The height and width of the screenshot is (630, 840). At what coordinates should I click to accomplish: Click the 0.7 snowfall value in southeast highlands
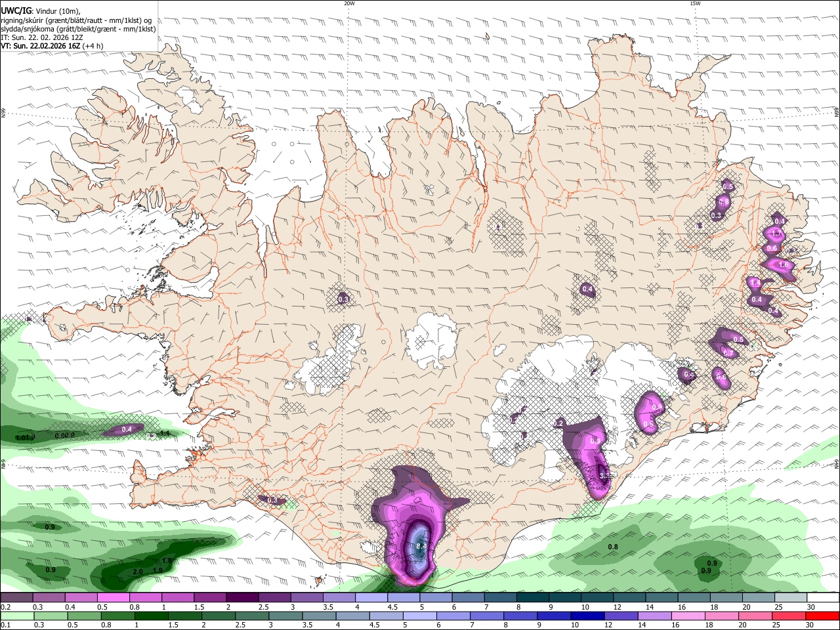pyautogui.click(x=728, y=353)
